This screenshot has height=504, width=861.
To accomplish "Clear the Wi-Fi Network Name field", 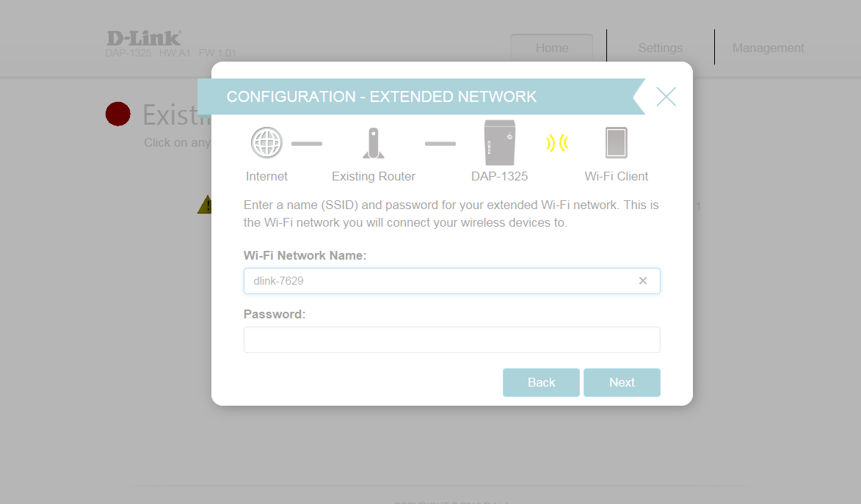I will pos(642,280).
